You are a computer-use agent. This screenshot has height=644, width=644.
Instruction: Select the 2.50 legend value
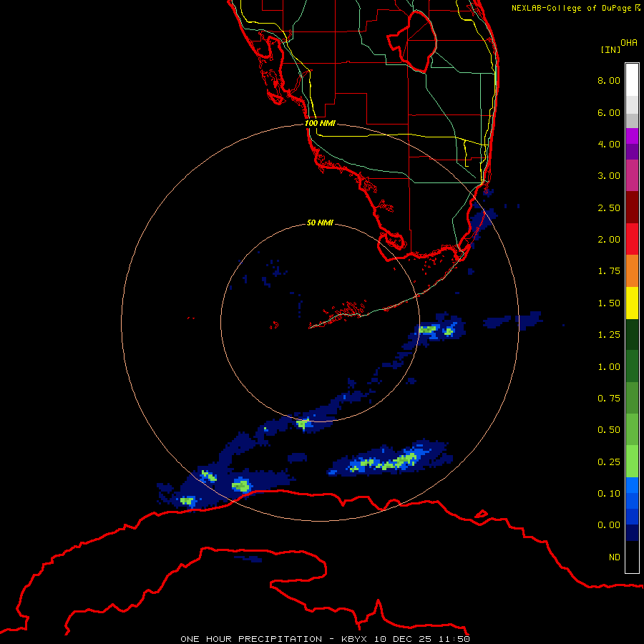609,208
